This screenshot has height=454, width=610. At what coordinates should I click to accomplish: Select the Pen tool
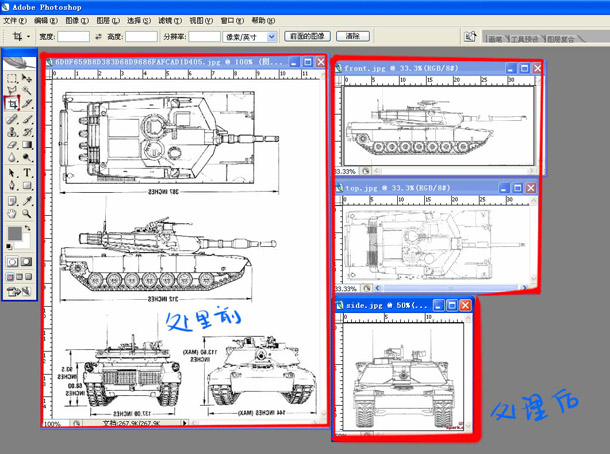[x=12, y=185]
